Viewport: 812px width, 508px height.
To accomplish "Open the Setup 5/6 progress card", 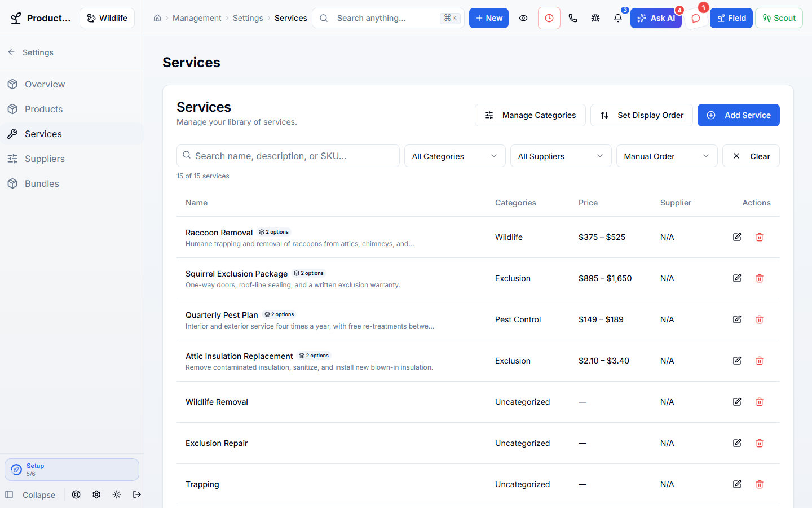I will pyautogui.click(x=72, y=470).
